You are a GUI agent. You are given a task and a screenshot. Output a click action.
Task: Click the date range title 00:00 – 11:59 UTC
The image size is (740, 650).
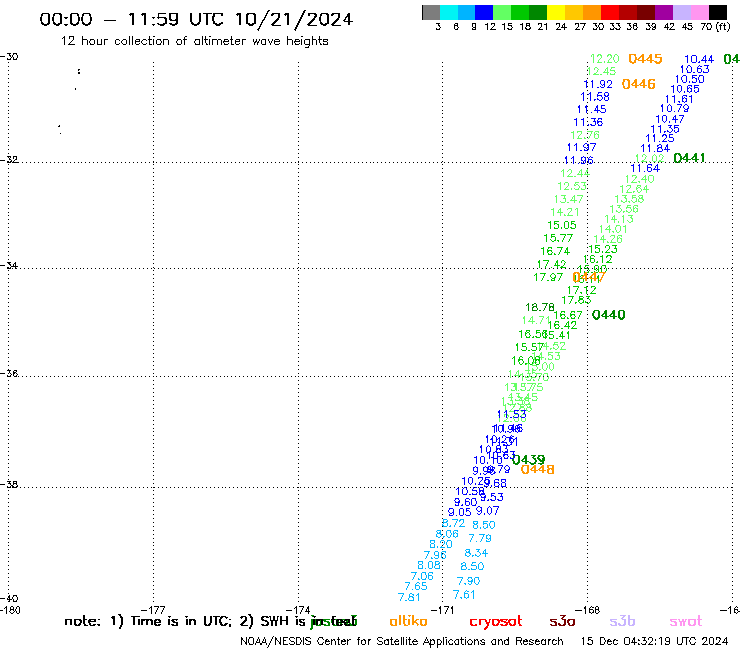196,19
